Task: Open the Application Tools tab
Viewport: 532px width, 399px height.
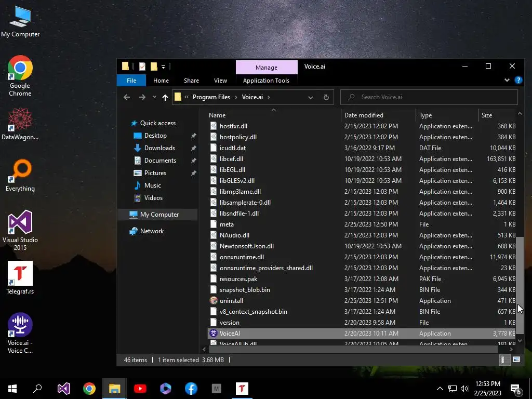Action: click(x=266, y=81)
